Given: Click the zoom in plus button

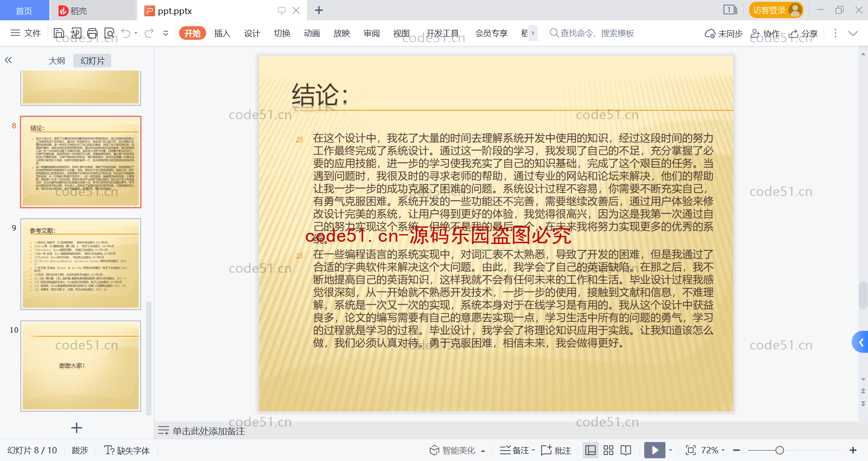Looking at the screenshot, I should pyautogui.click(x=853, y=450).
